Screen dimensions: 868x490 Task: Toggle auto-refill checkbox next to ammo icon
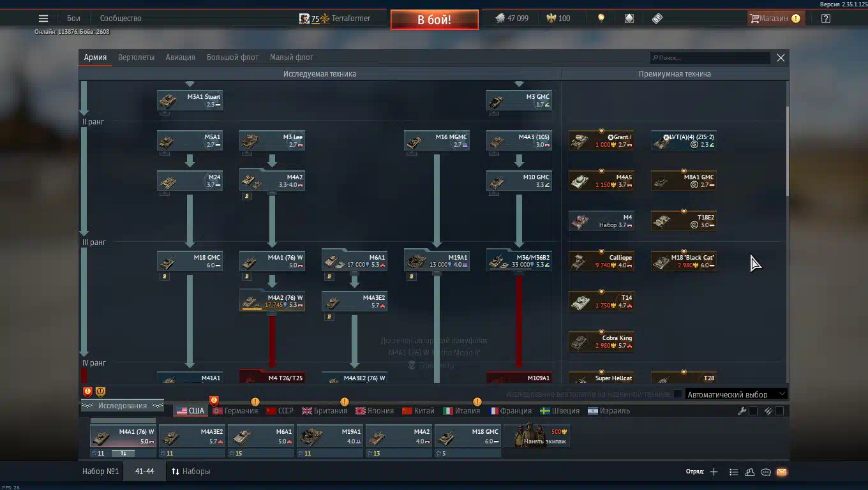point(779,411)
